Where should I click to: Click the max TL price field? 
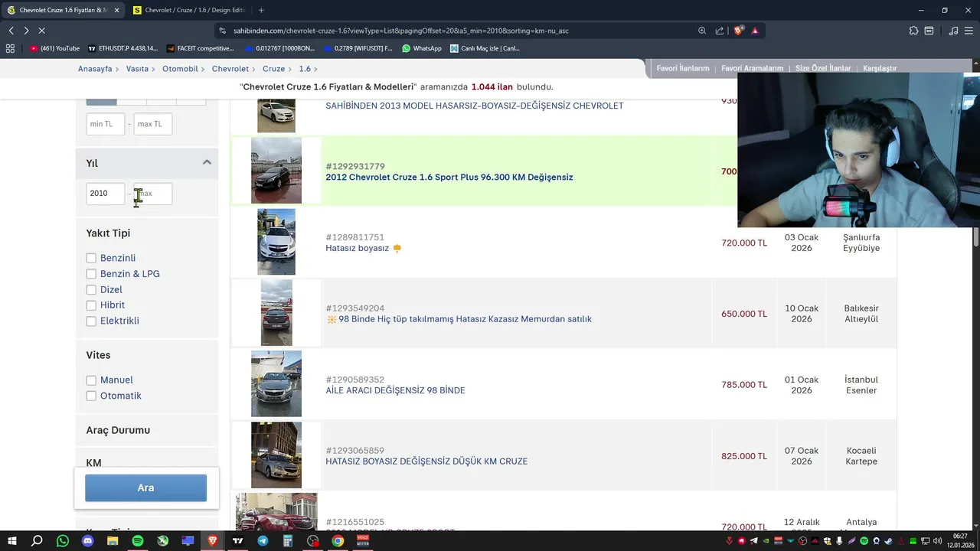point(153,124)
